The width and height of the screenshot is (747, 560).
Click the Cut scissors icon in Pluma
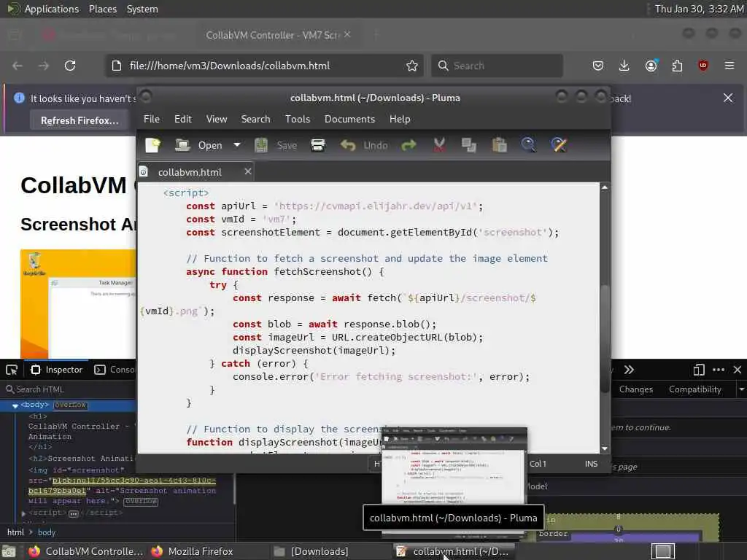pos(439,145)
